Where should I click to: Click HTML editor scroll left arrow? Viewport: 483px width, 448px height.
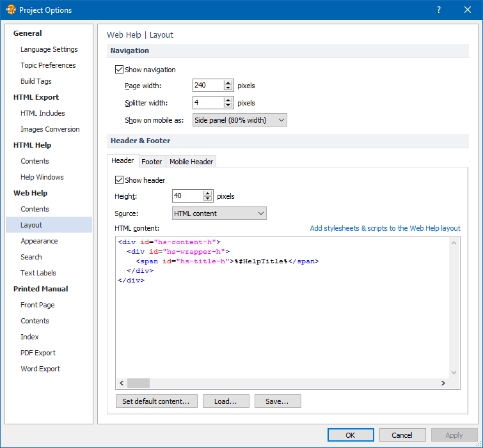click(x=122, y=383)
